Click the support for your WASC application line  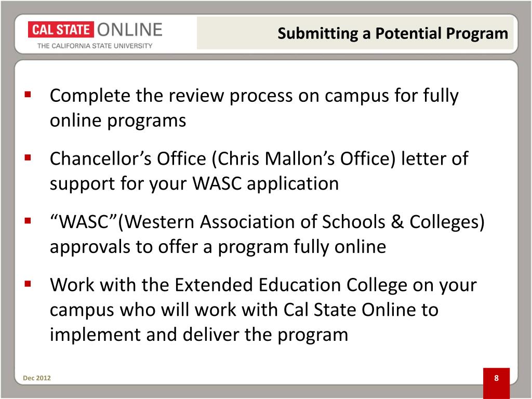(194, 184)
